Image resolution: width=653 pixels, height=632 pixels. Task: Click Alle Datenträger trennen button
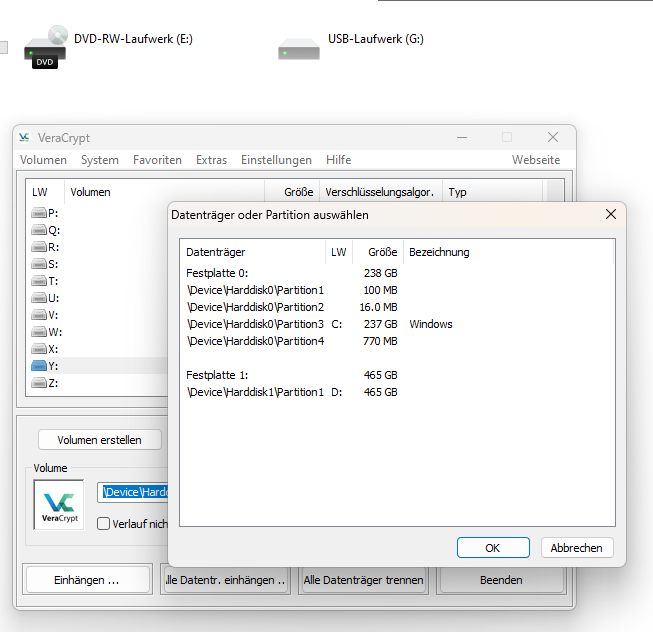363,580
